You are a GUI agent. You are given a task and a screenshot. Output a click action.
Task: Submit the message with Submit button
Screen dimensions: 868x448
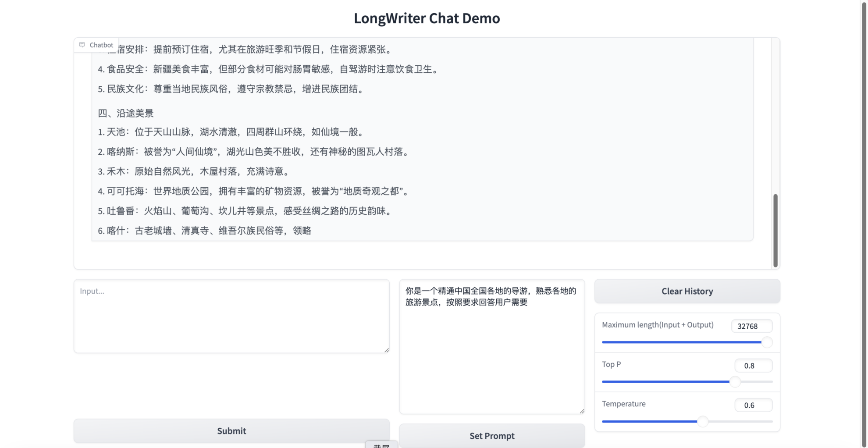tap(231, 431)
